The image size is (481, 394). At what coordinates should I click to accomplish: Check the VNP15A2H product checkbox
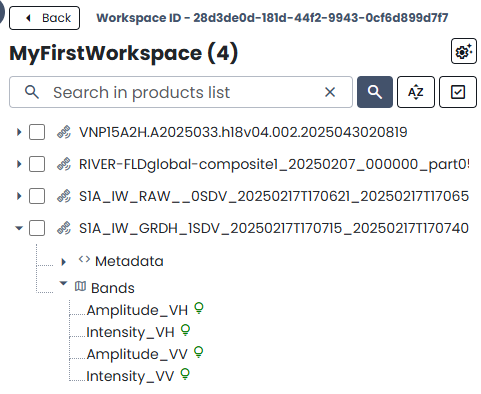tap(37, 132)
